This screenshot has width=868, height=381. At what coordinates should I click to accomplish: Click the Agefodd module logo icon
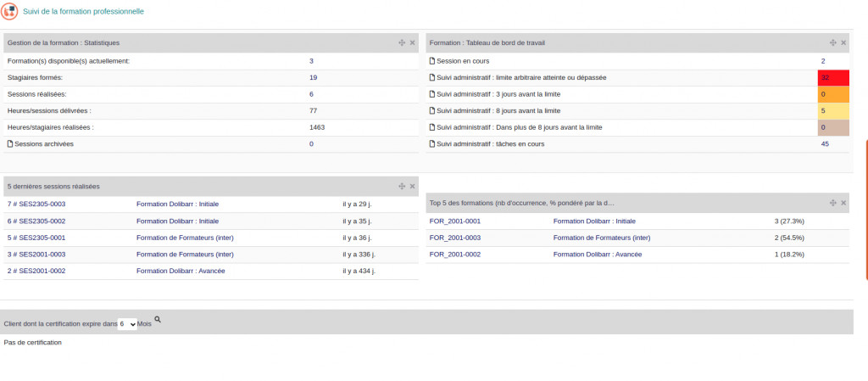10,12
